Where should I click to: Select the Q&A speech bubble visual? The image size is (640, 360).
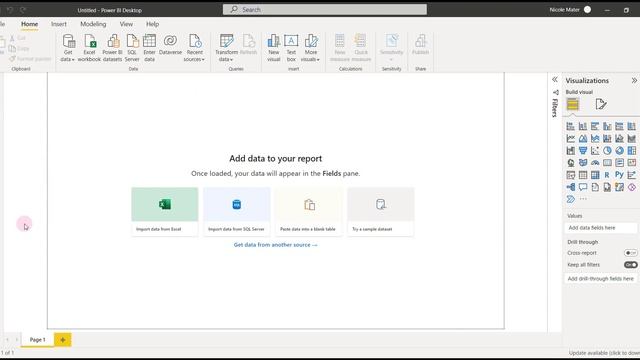[x=583, y=187]
